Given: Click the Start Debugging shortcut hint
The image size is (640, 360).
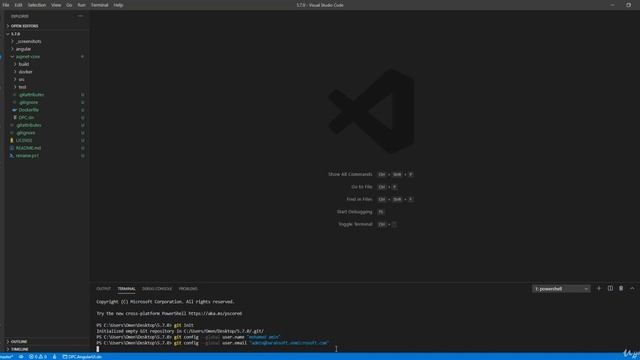Looking at the screenshot, I should 360,212.
